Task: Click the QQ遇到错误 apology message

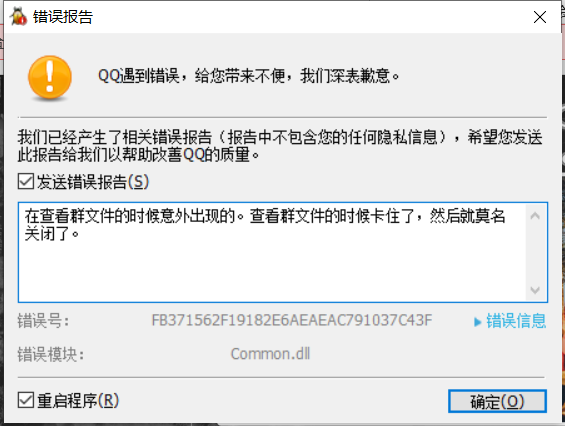Action: (249, 76)
